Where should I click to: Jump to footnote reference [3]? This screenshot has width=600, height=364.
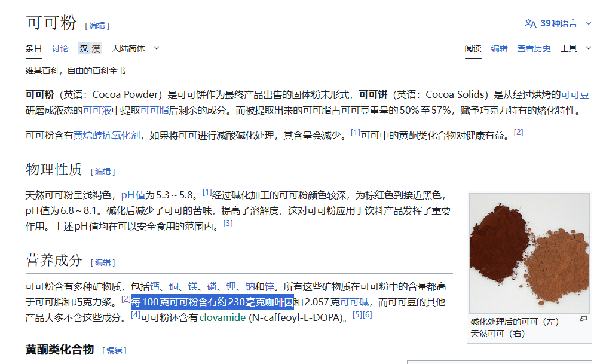click(228, 224)
